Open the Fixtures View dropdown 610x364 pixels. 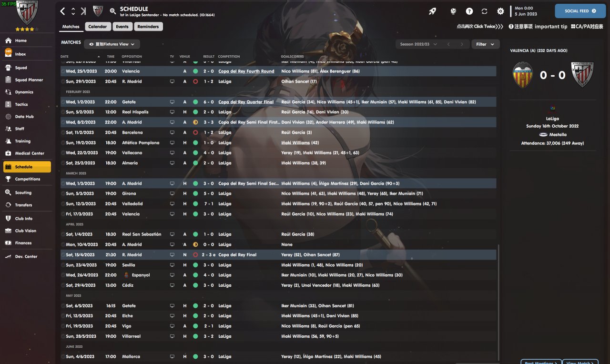[x=112, y=44]
